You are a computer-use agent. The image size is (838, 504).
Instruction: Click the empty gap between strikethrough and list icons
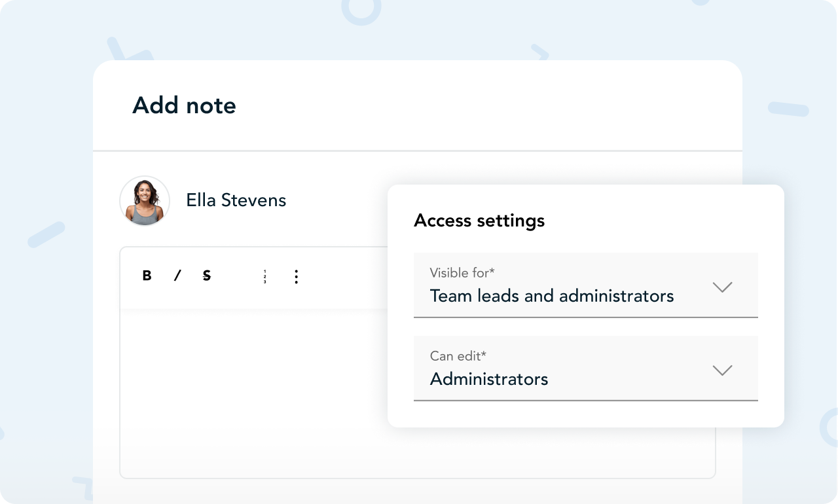point(236,277)
